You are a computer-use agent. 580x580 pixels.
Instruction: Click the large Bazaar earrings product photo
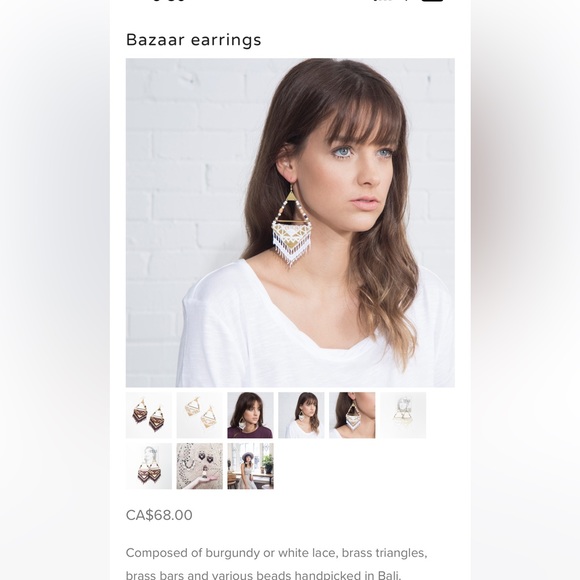click(x=290, y=223)
